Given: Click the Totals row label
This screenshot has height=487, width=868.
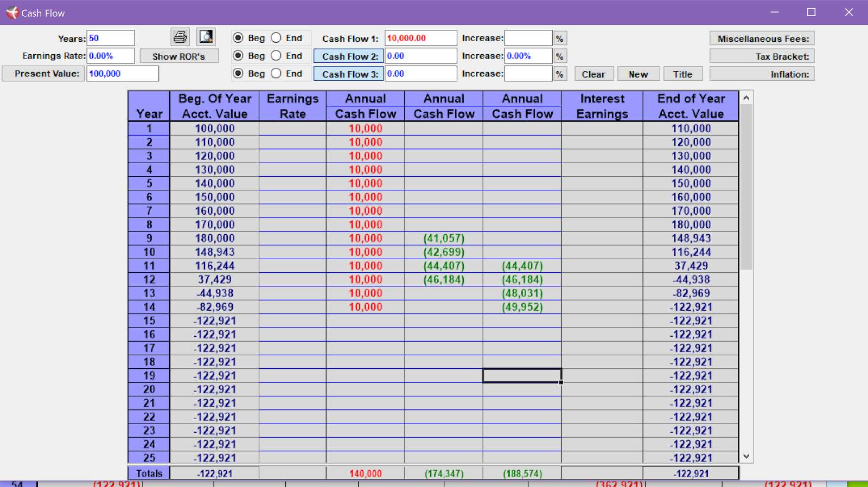Looking at the screenshot, I should point(149,473).
